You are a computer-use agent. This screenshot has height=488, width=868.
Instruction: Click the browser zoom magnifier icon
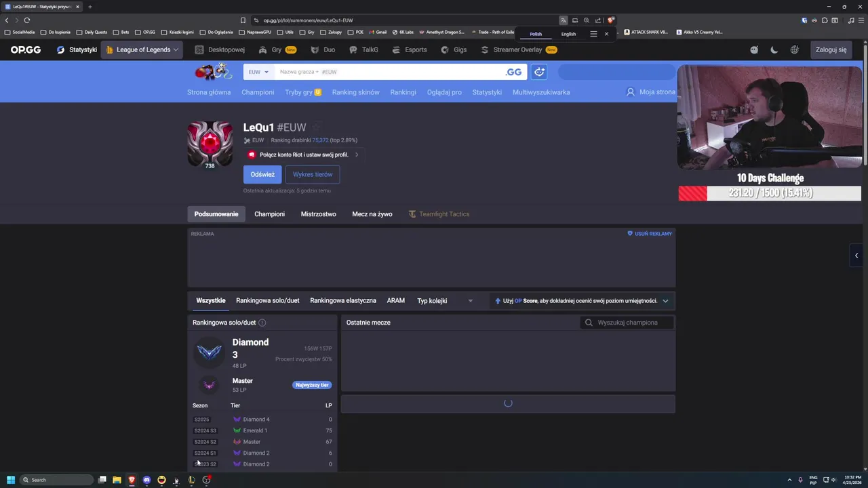click(x=587, y=20)
